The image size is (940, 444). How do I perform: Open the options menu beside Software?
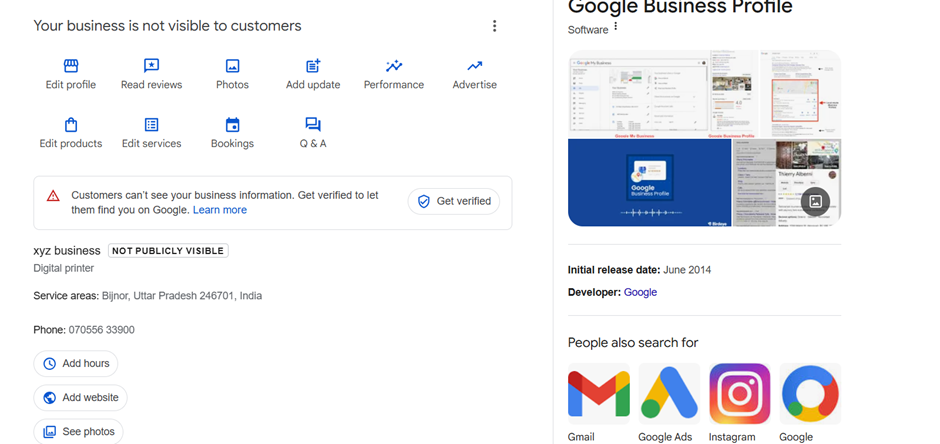(616, 27)
